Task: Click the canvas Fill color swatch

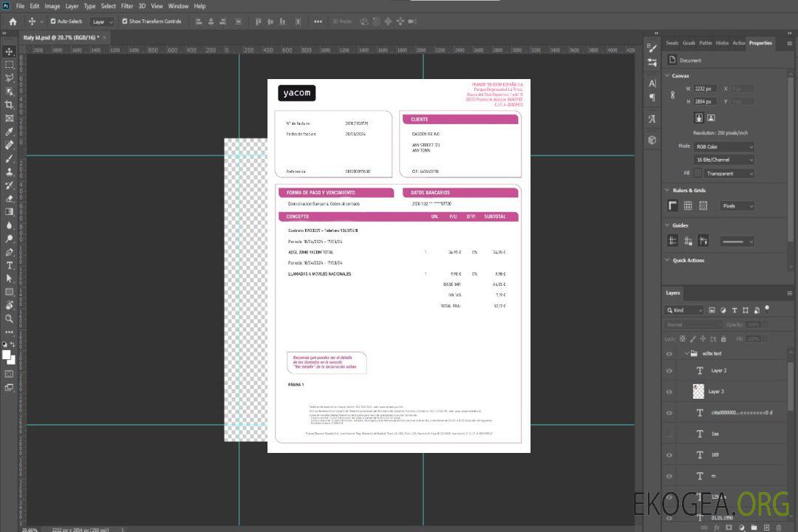Action: tap(698, 174)
